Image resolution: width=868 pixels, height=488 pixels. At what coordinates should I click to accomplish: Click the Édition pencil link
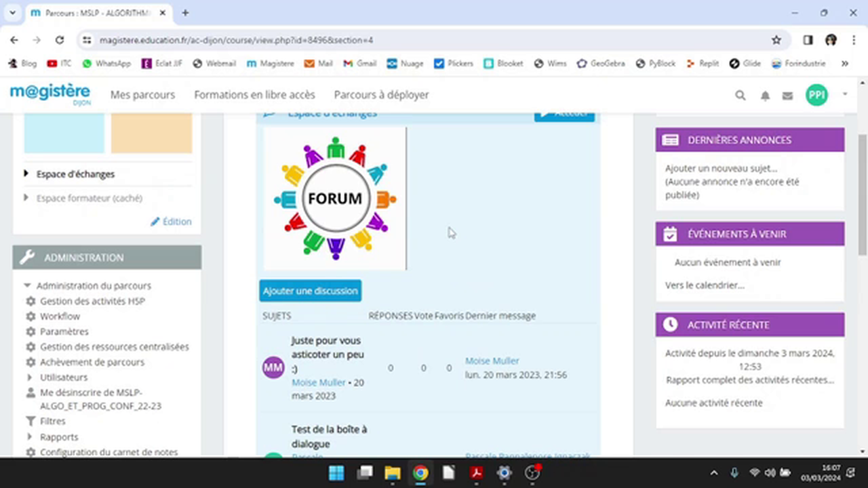[x=171, y=222]
